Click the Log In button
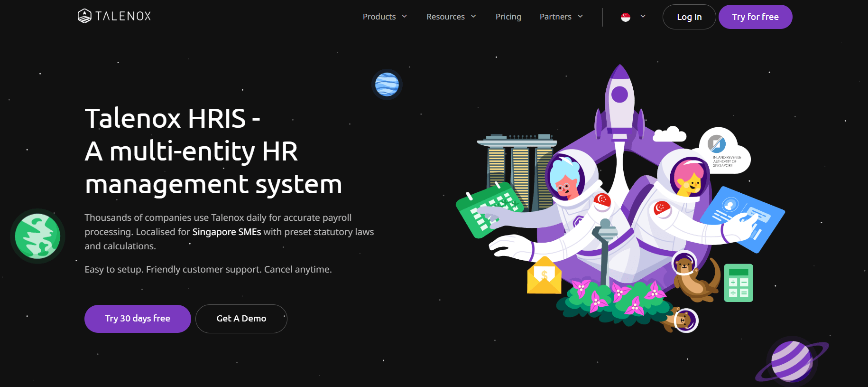Image resolution: width=868 pixels, height=387 pixels. click(689, 17)
